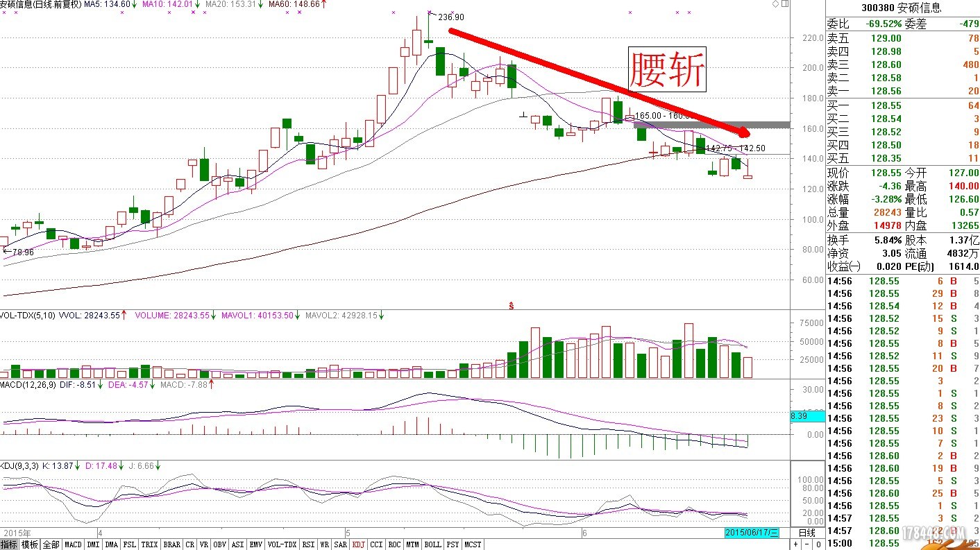
Task: Select the ROC indicator tab
Action: pos(394,544)
